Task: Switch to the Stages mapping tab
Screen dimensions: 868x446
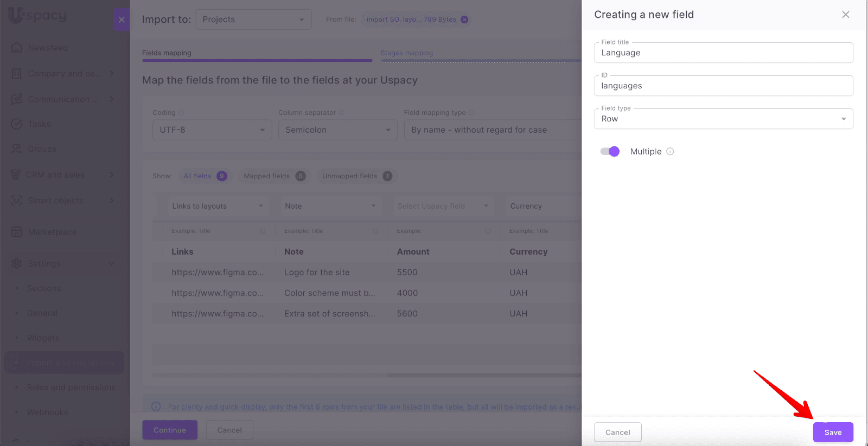Action: [406, 53]
